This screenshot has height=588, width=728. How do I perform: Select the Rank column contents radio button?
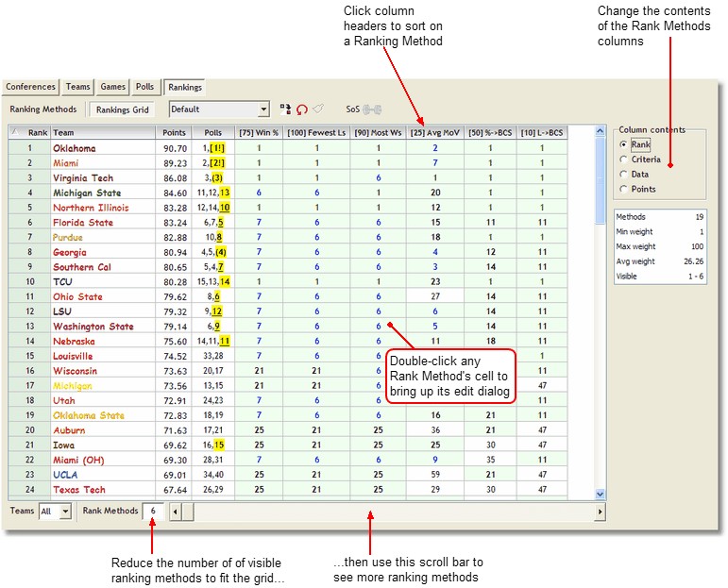point(623,144)
